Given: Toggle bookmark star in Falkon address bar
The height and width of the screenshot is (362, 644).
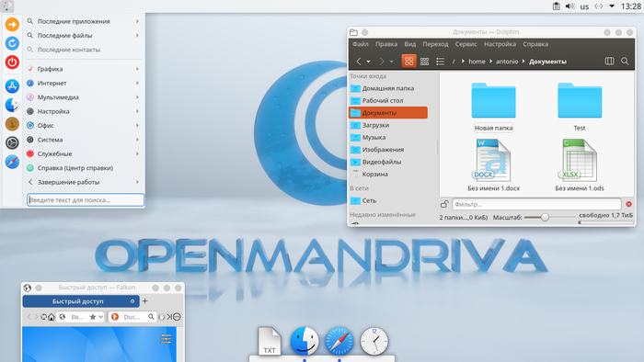Looking at the screenshot, I should click(93, 317).
